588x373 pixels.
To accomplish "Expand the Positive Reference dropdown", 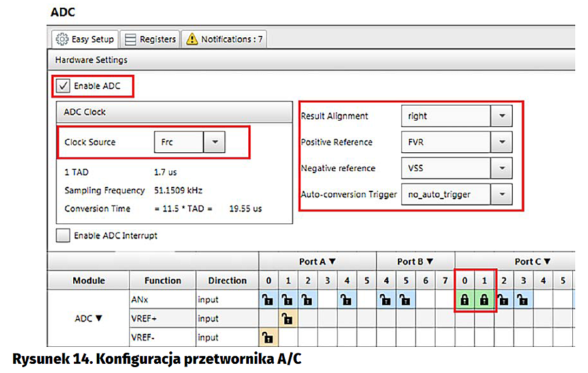I will [502, 142].
